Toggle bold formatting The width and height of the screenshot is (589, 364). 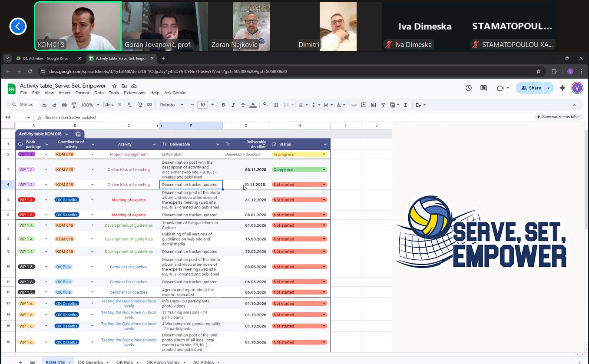[x=224, y=105]
